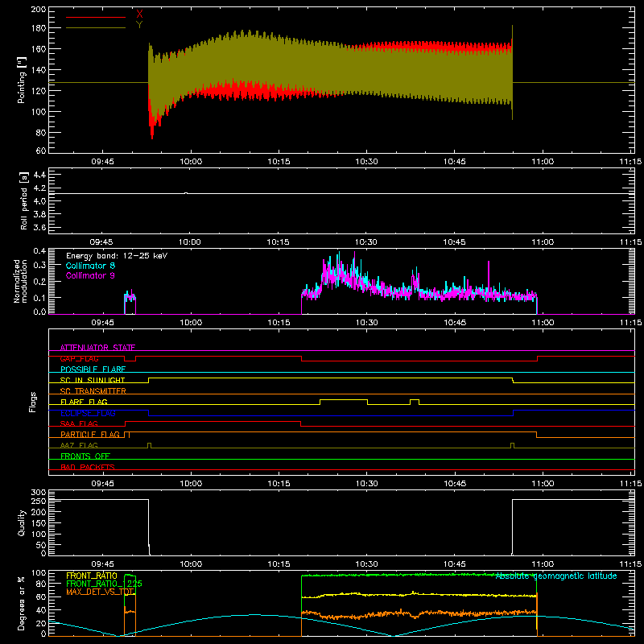Screen dimensions: 644x644
Task: Click '11:00' under the Flags plot
Action: click(x=543, y=484)
